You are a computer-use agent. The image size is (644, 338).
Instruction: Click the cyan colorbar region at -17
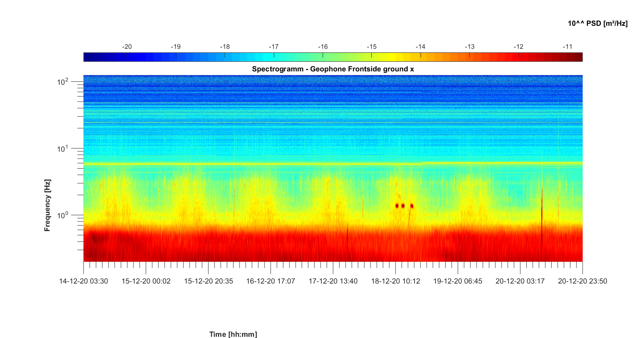[274, 57]
